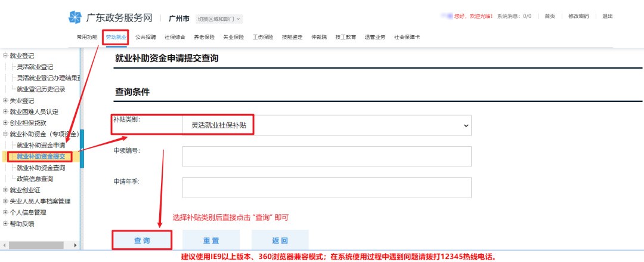Viewport: 644px width, 262px height.
Task: Click the sidebar scrollbar left arrow
Action: point(4,245)
